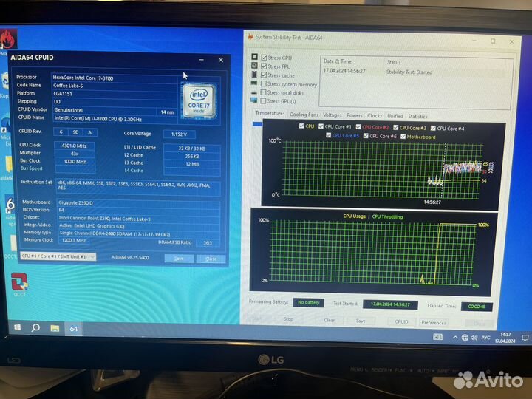Open taskbar Search
Screen dimensions: 532x399
point(35,328)
